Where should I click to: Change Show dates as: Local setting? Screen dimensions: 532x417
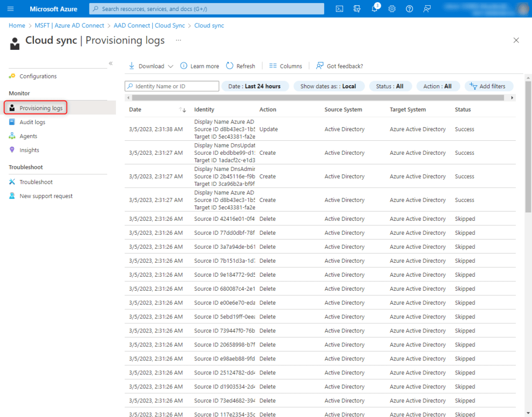pyautogui.click(x=329, y=86)
